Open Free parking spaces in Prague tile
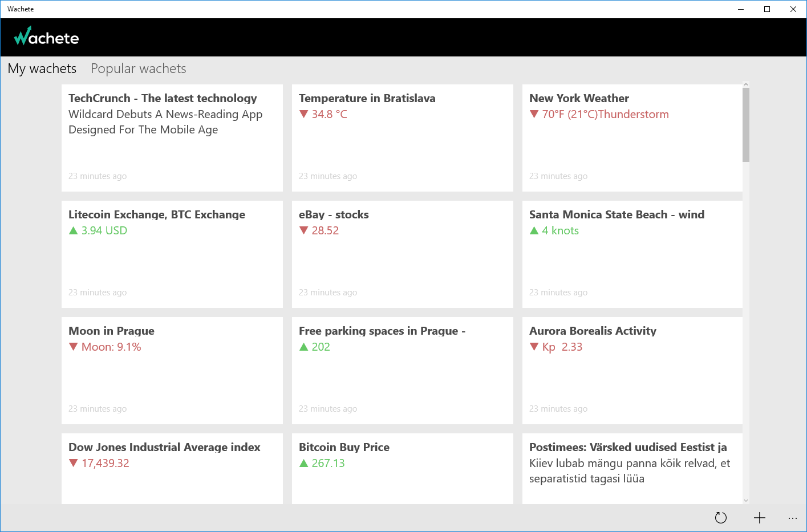Screen dimensions: 807x532 402,371
